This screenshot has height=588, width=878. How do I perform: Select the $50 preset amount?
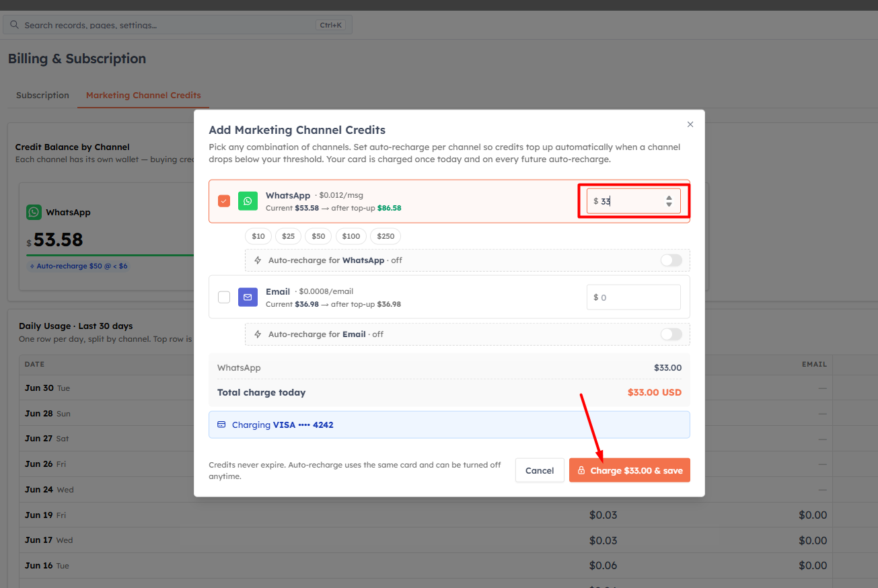coord(318,236)
